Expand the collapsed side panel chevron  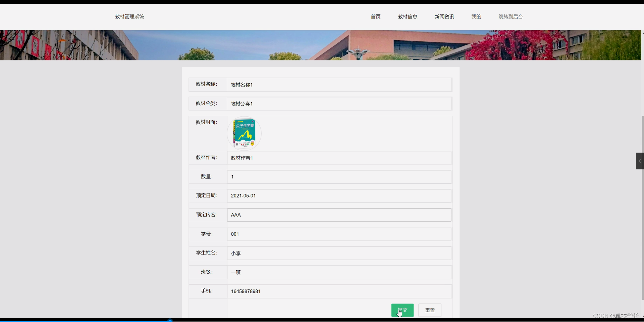(x=640, y=161)
